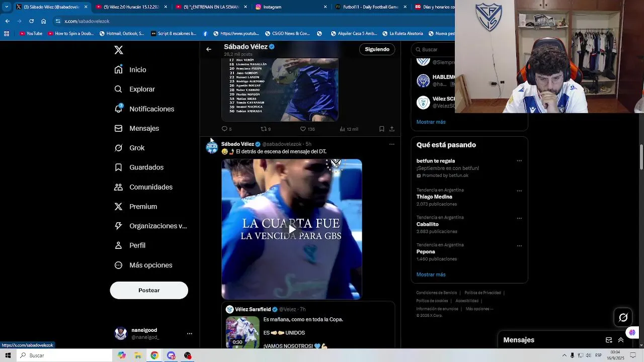The height and width of the screenshot is (362, 644).
Task: Open File Explorer from the taskbar
Action: (138, 355)
